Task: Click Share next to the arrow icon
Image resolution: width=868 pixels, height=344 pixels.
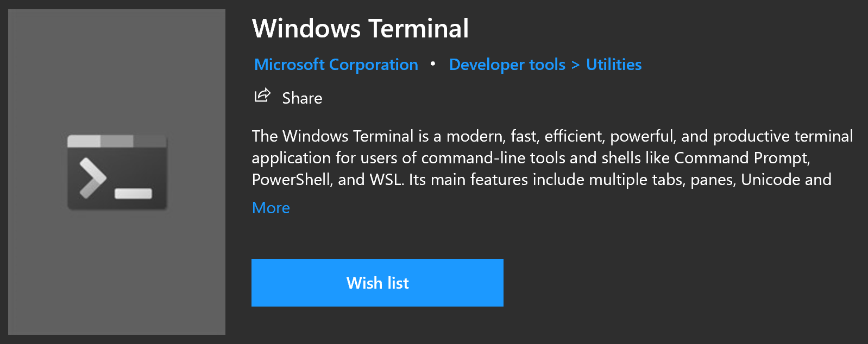Action: [301, 98]
